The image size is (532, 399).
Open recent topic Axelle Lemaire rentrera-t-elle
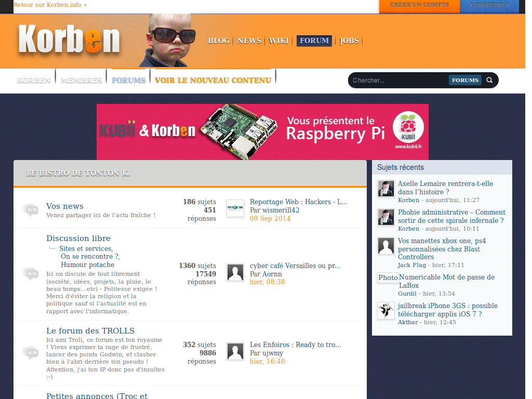(x=445, y=188)
